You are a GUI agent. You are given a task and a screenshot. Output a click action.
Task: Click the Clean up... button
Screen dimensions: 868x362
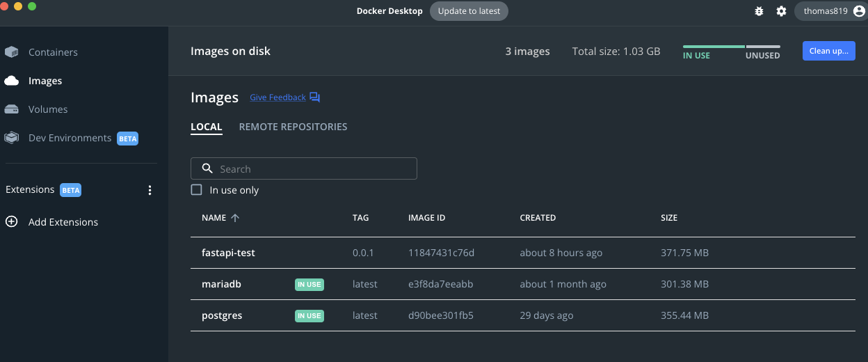click(x=828, y=51)
